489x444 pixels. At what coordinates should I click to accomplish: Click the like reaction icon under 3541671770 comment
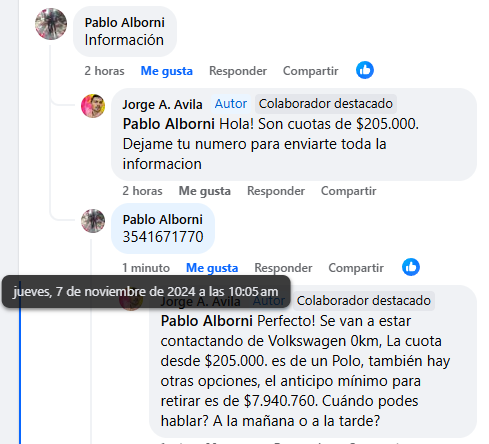point(411,267)
